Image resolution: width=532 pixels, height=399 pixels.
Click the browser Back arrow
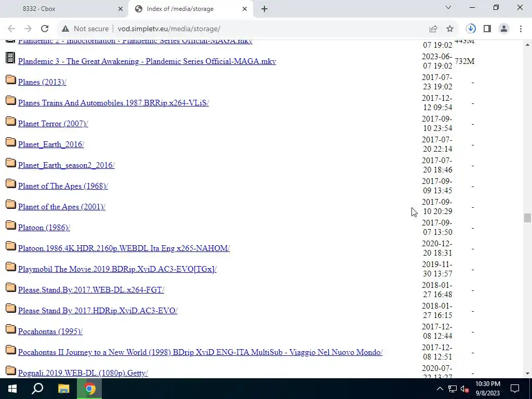11,29
